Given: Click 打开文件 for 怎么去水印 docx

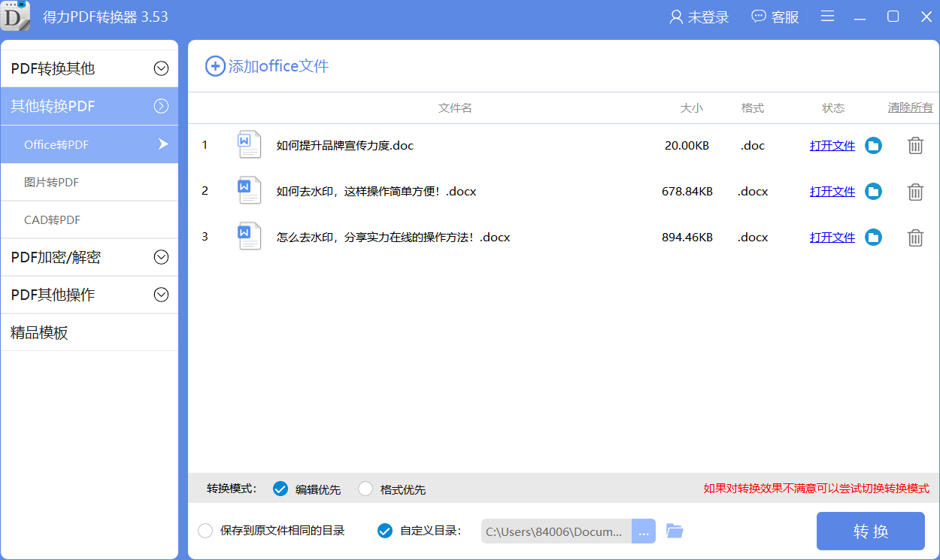Looking at the screenshot, I should (832, 238).
